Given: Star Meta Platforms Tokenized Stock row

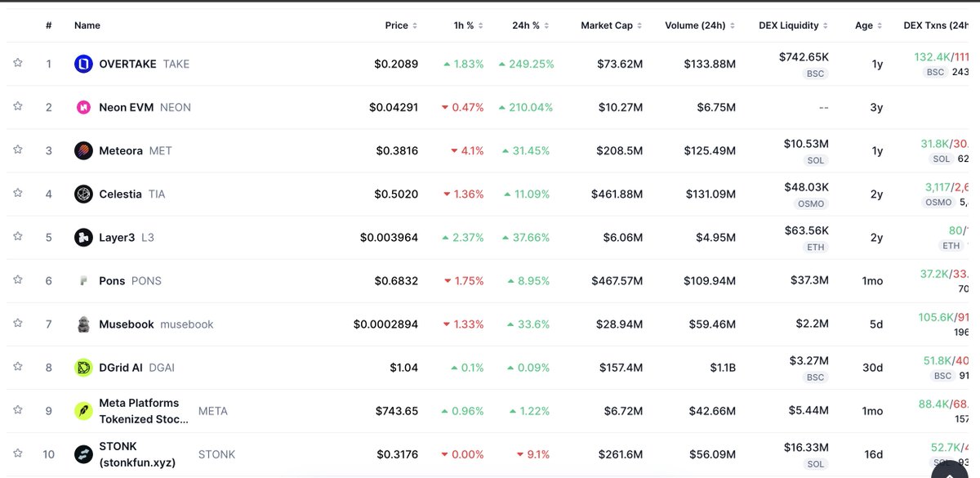Looking at the screenshot, I should [17, 409].
